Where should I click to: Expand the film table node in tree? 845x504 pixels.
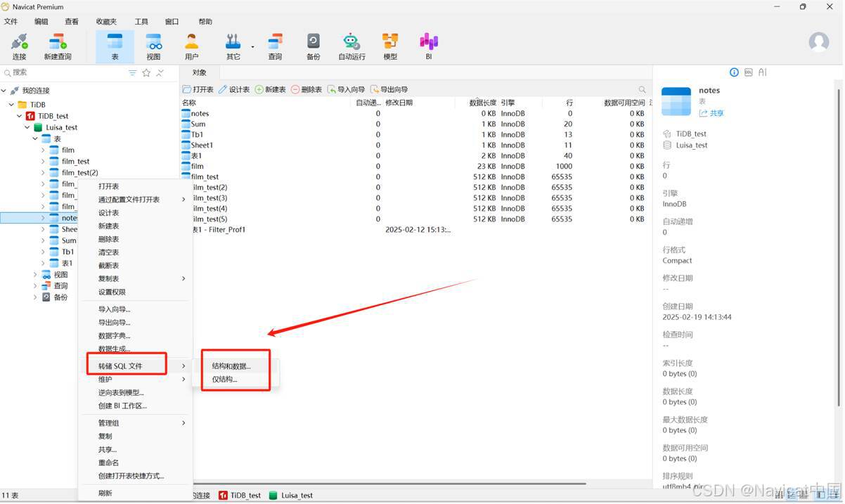tap(43, 150)
